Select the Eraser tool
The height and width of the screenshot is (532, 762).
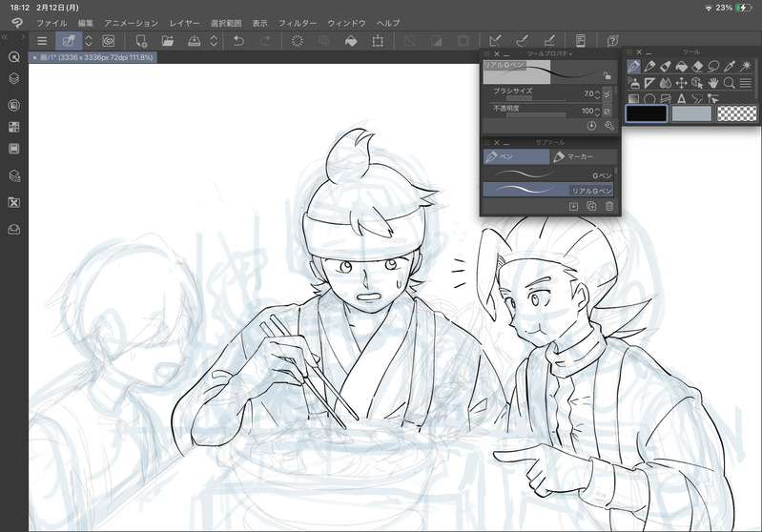tap(697, 66)
